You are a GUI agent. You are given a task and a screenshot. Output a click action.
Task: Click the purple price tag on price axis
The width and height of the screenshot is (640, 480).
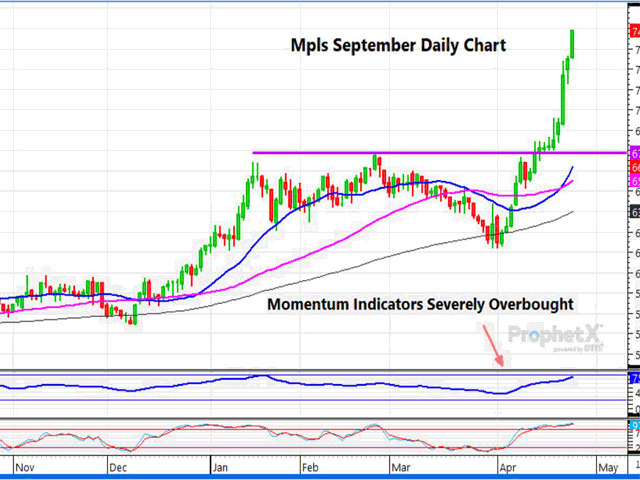pyautogui.click(x=635, y=153)
